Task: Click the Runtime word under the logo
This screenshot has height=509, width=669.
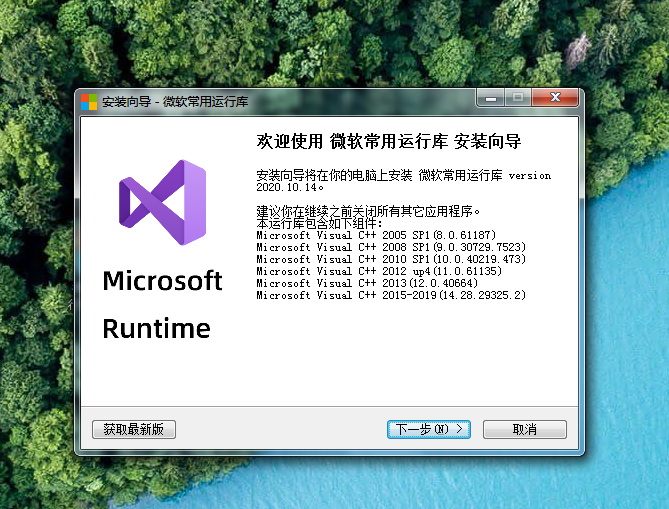Action: [157, 329]
